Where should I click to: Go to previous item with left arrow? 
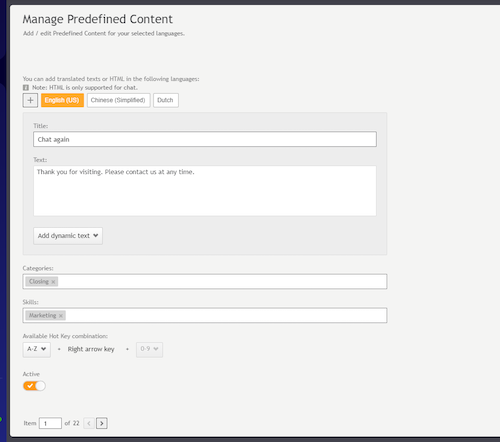[x=89, y=423]
